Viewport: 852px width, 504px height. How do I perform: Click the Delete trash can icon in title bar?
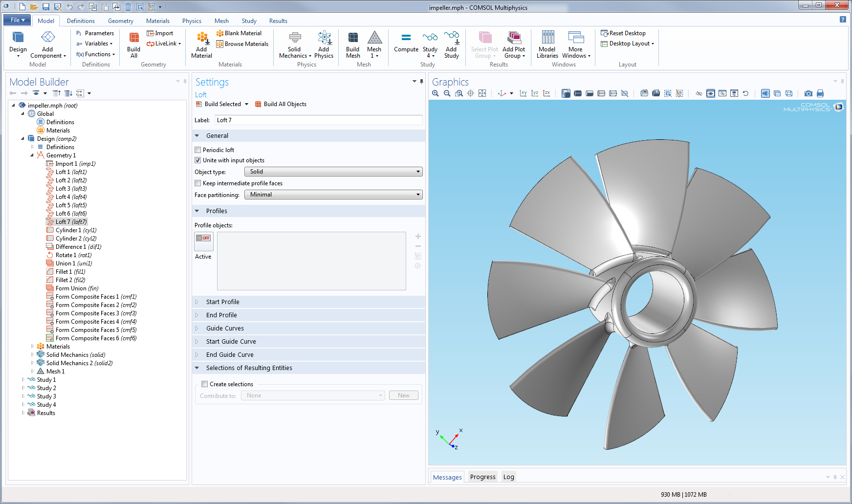click(x=128, y=7)
